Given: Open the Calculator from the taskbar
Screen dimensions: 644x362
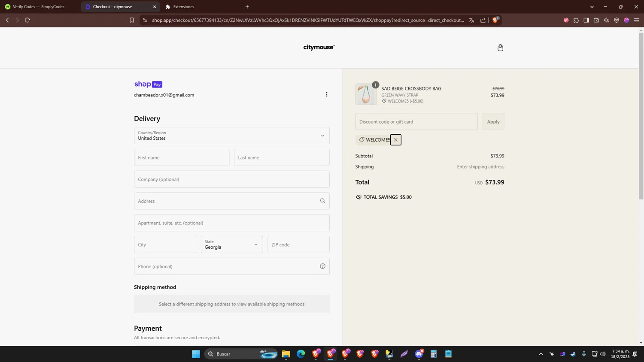Looking at the screenshot, I should tap(434, 354).
